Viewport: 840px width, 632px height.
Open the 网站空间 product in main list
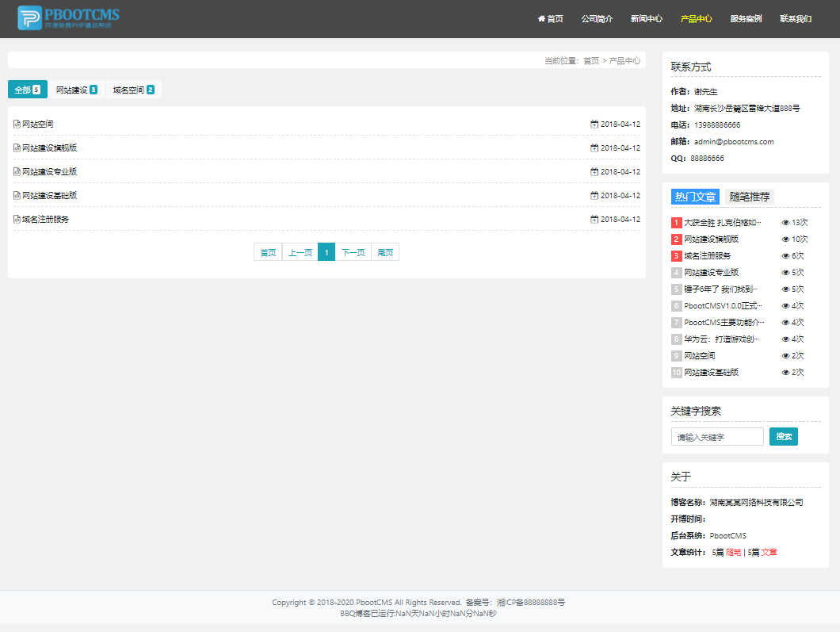click(37, 124)
